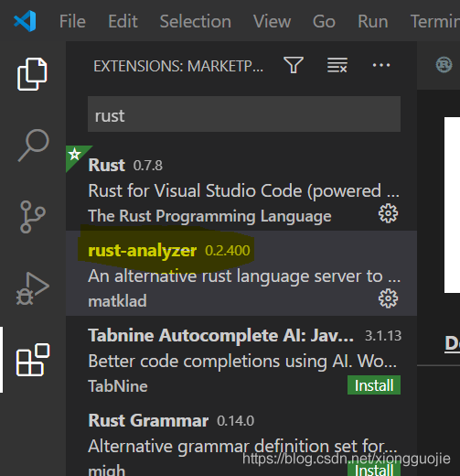Open Views and More Actions ellipsis
460x476 pixels.
pos(381,65)
